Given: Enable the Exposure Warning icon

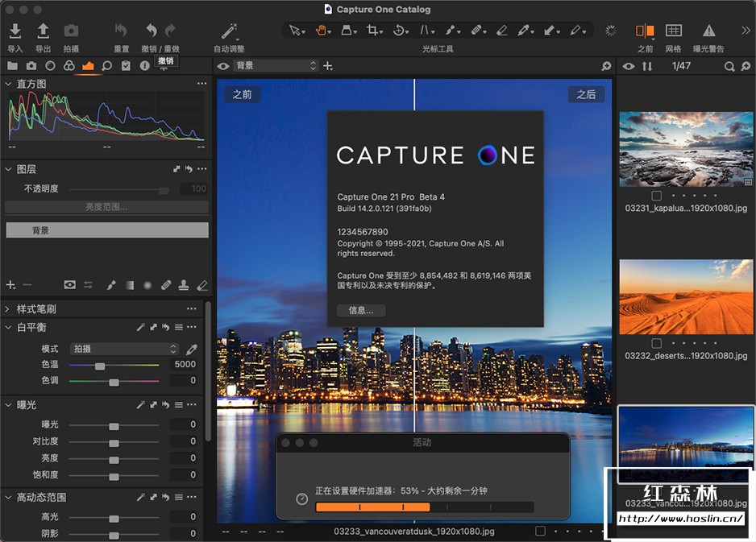Looking at the screenshot, I should click(x=708, y=31).
